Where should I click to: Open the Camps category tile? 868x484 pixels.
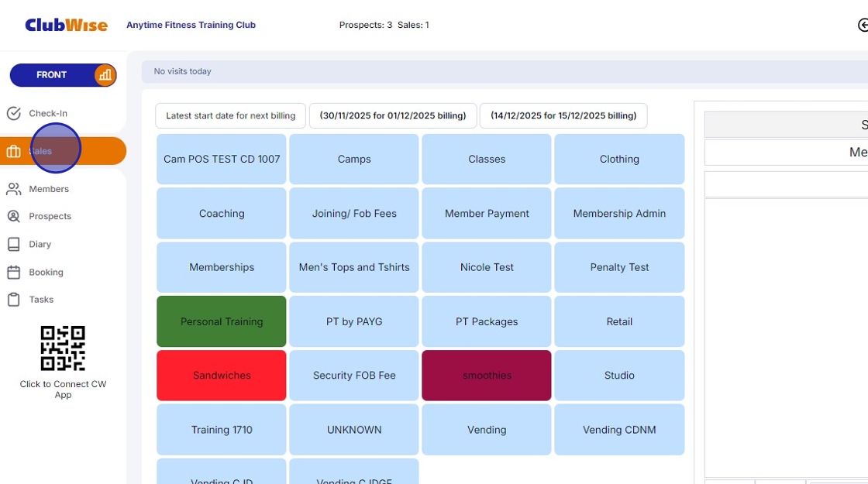354,160
